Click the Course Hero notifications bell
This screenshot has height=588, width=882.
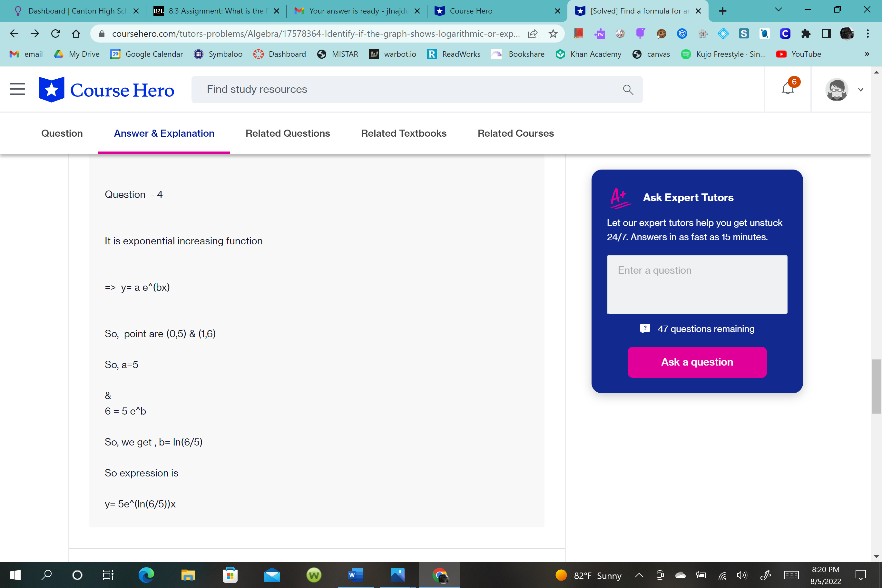click(x=788, y=89)
